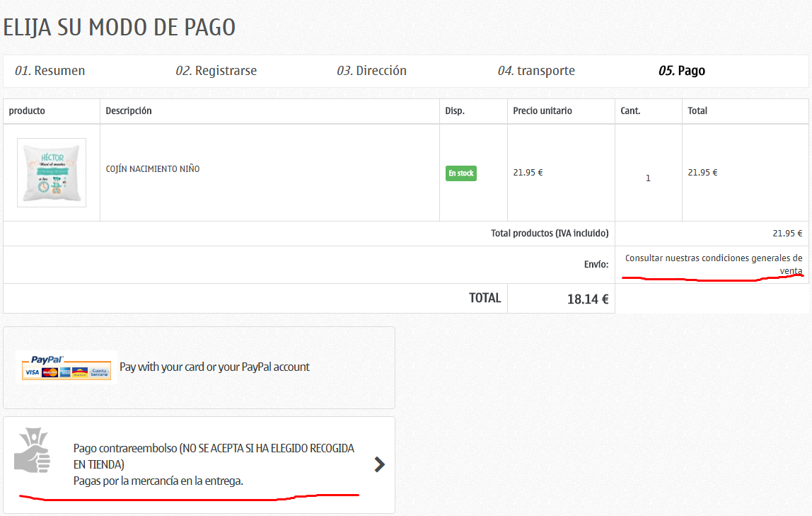Select step 05. Pago

[x=682, y=71]
